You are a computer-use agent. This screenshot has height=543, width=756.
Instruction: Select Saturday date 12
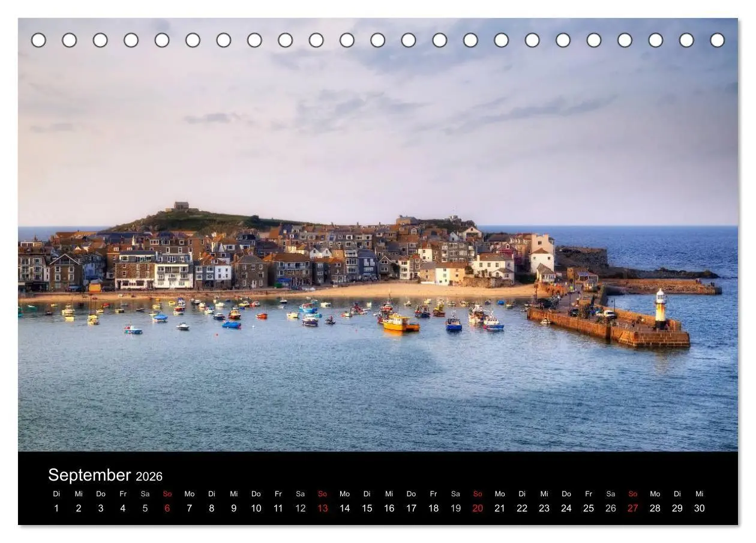point(301,508)
